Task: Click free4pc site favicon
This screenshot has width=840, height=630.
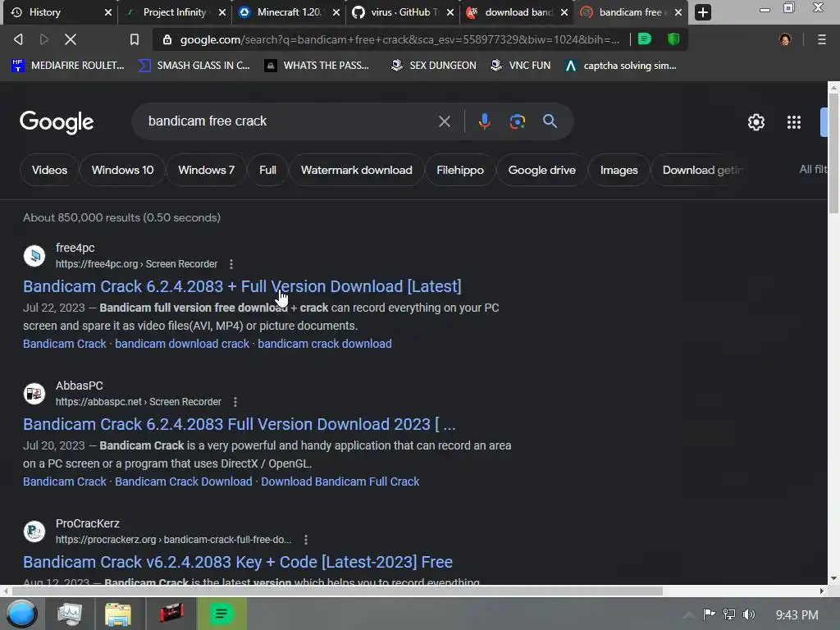Action: [x=34, y=256]
